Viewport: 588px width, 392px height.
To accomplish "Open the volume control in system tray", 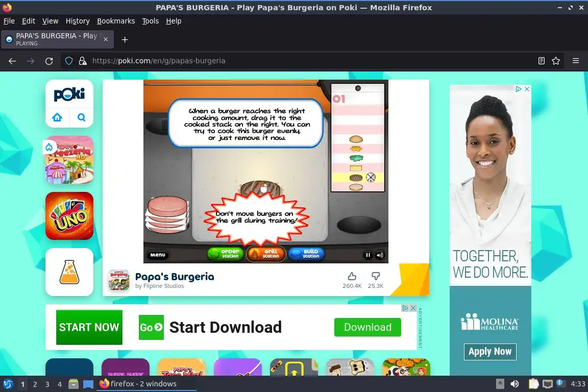I will point(514,384).
